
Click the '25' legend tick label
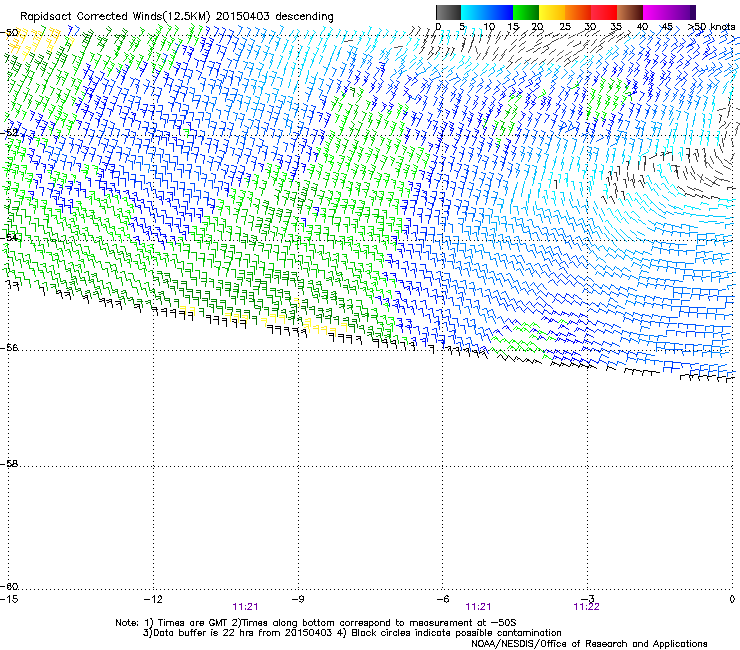tap(565, 27)
